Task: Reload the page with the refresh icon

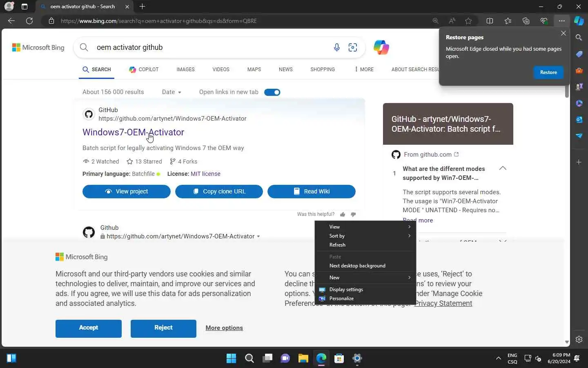Action: pyautogui.click(x=29, y=21)
